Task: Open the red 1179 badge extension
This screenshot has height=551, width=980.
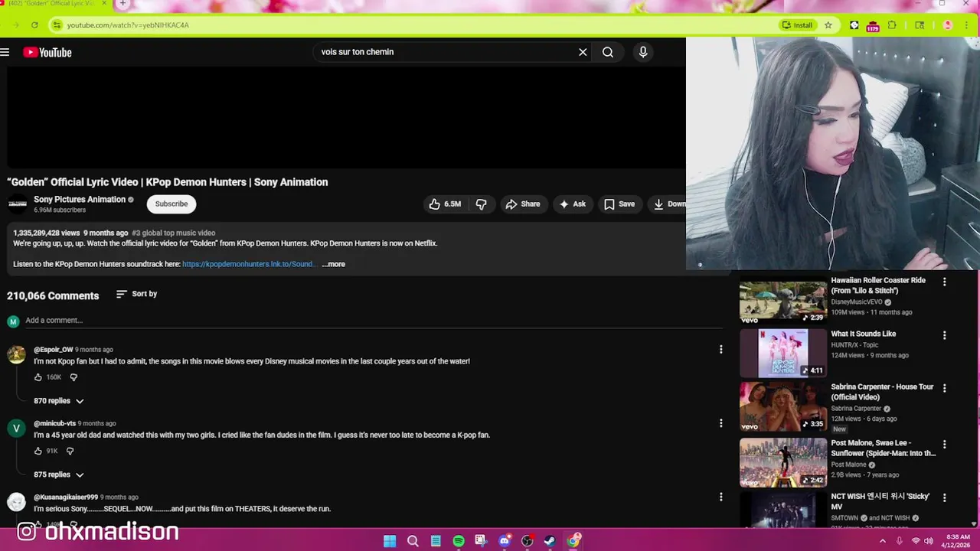Action: (x=873, y=26)
